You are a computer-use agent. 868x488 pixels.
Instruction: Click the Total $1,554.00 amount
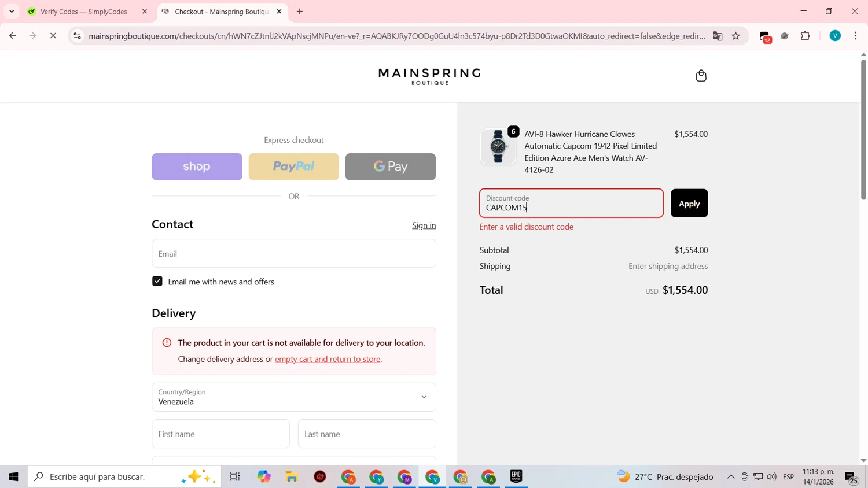(x=685, y=290)
